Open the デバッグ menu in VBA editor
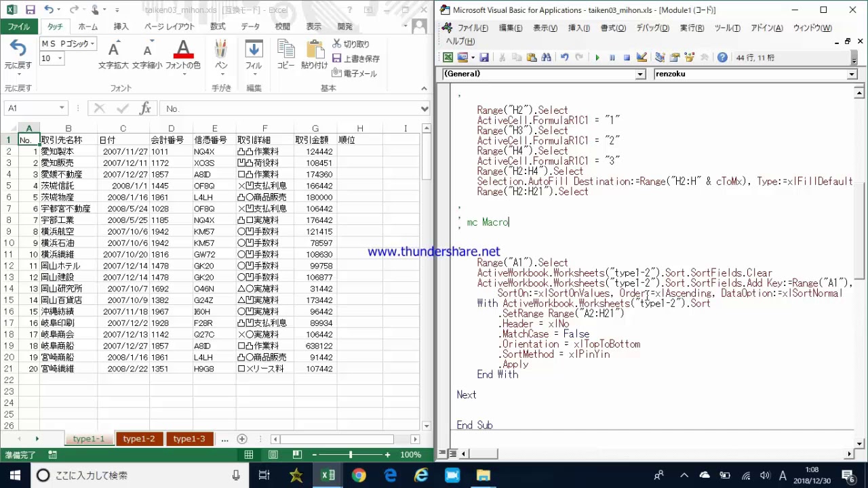868x488 pixels. (652, 28)
